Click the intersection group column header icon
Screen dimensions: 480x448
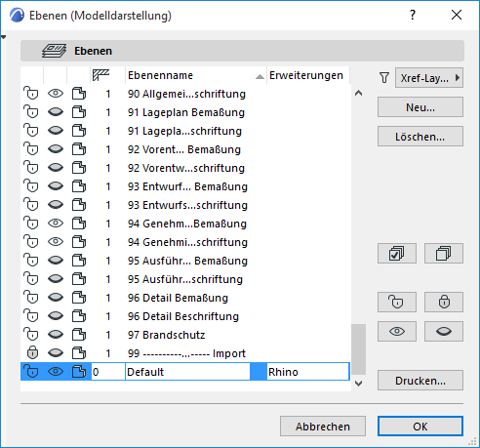click(100, 75)
